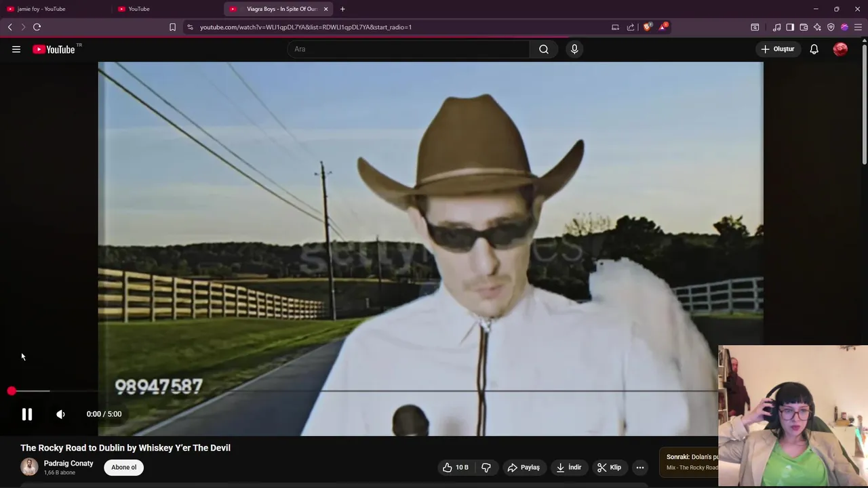This screenshot has width=868, height=488.
Task: Click the İndir download button
Action: 568,467
